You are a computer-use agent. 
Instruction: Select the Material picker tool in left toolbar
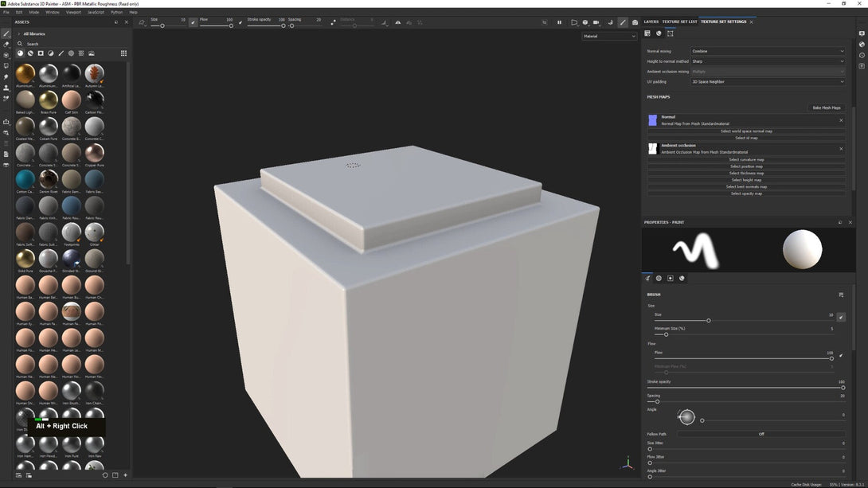(x=6, y=99)
